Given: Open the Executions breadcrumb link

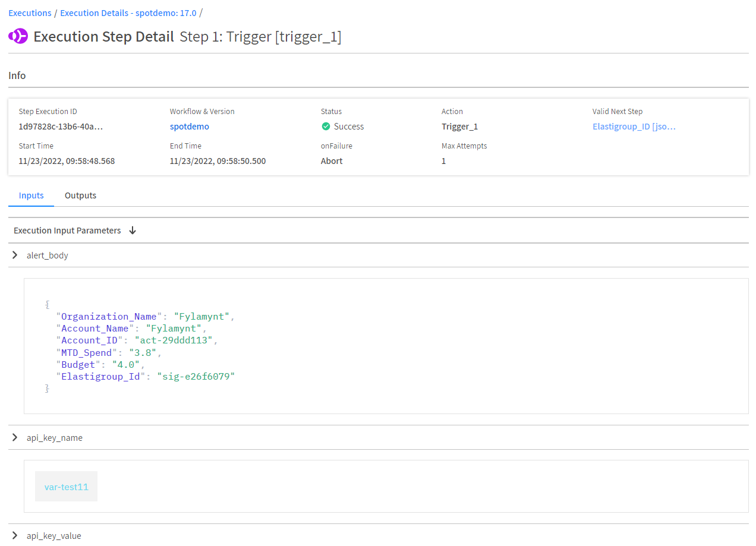Looking at the screenshot, I should coord(30,13).
